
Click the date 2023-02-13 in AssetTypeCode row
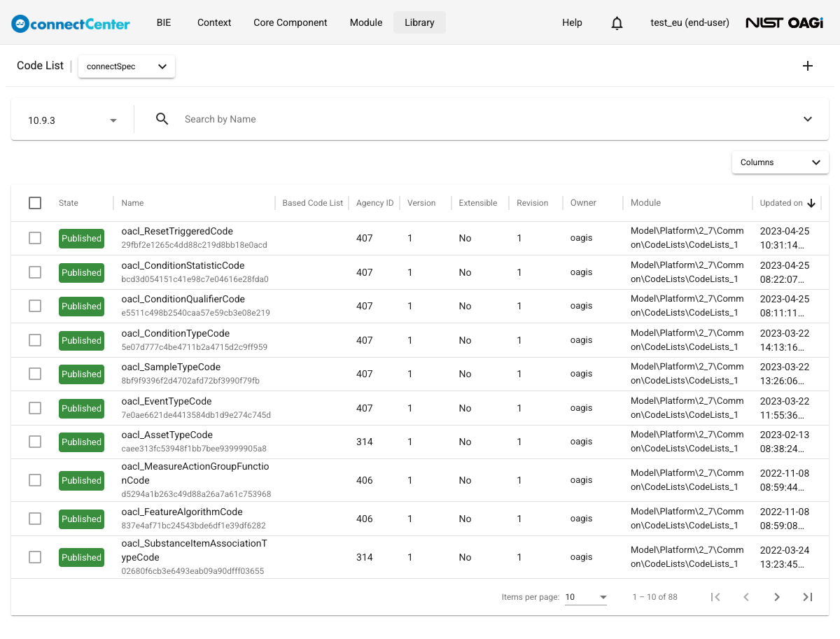tap(785, 435)
